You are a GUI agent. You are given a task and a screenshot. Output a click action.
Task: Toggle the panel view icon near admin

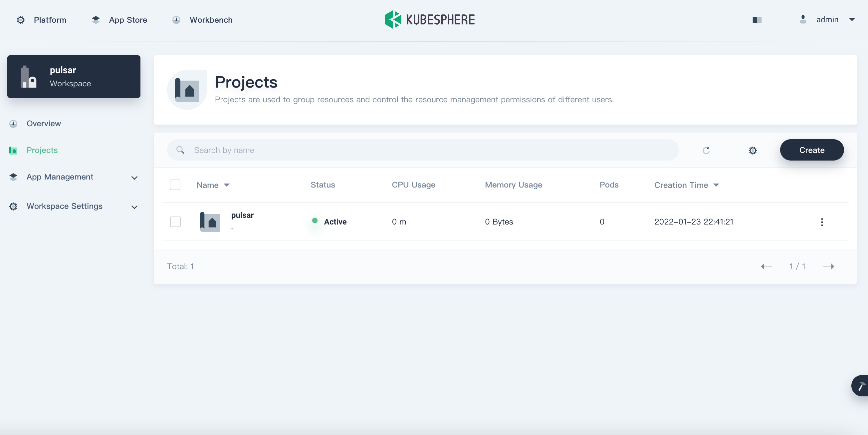pos(757,20)
